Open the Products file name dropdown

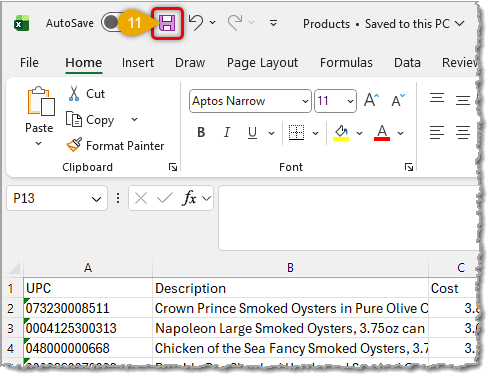coord(460,24)
